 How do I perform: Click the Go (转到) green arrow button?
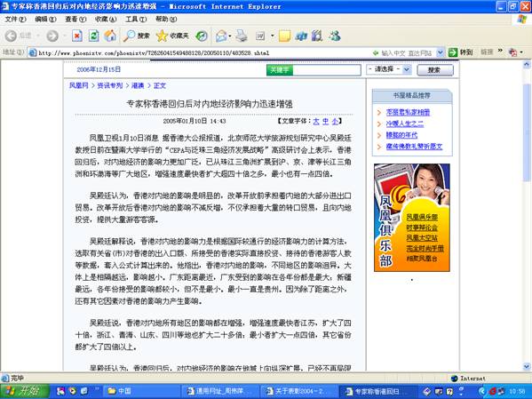tap(460, 52)
